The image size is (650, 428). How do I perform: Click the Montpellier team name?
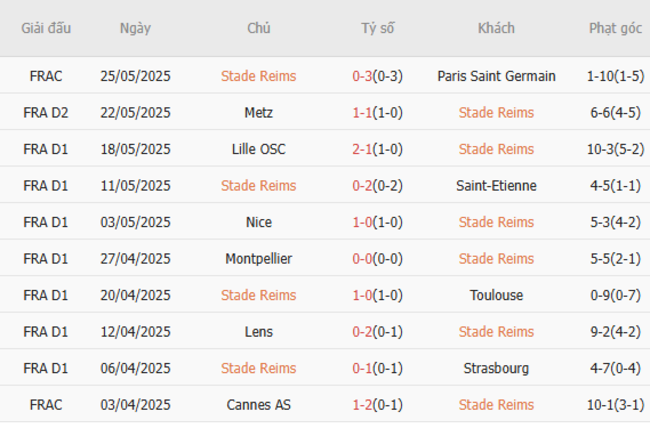(258, 259)
